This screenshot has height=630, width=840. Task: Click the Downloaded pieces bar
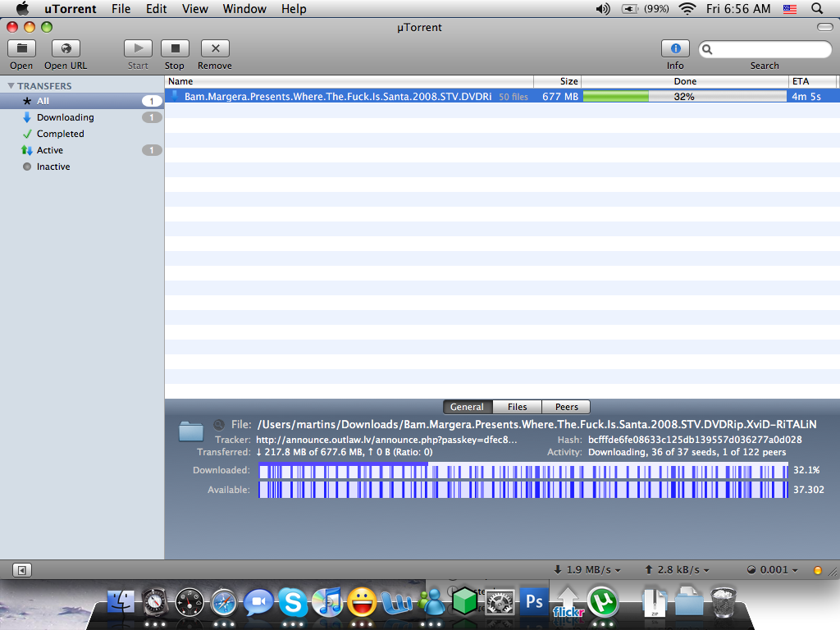[x=523, y=471]
